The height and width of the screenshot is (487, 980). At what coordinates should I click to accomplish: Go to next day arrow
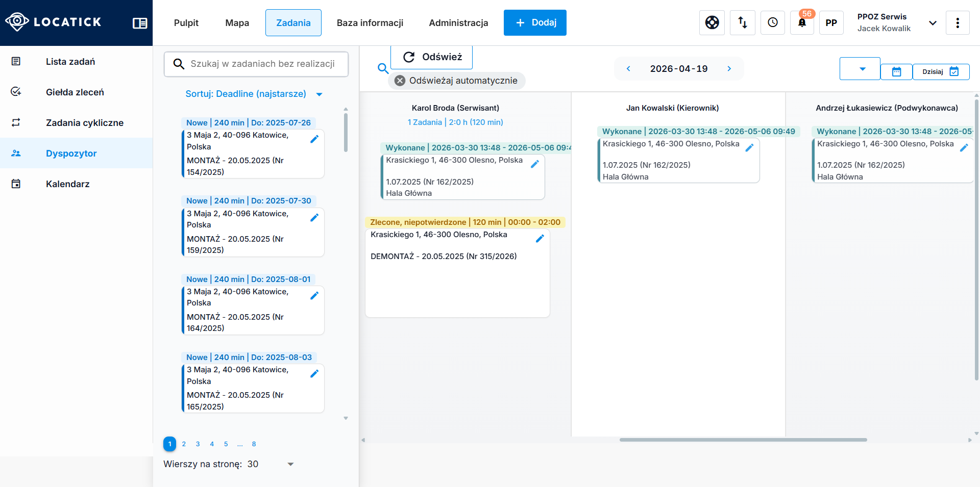tap(729, 69)
